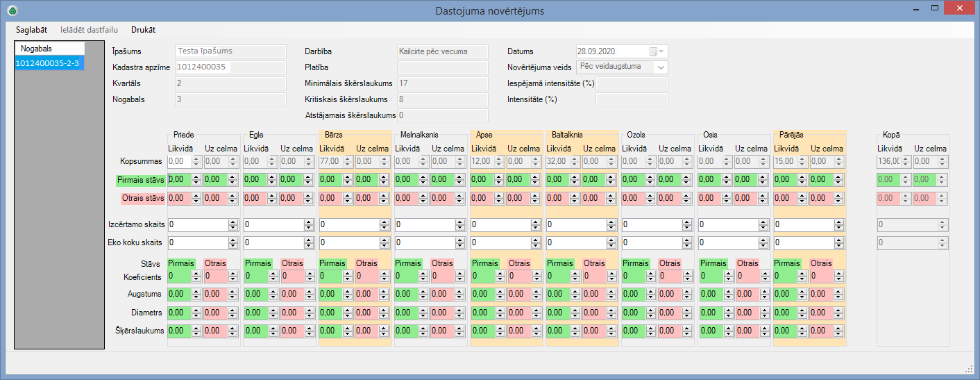Click the Minimālais šķērslaukums field
The height and width of the screenshot is (380, 980).
coord(441,83)
